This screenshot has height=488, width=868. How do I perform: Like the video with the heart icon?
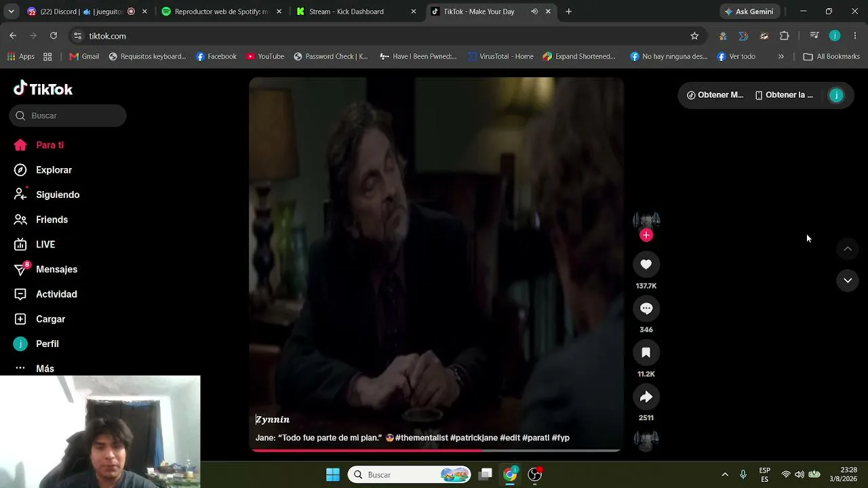coord(646,264)
